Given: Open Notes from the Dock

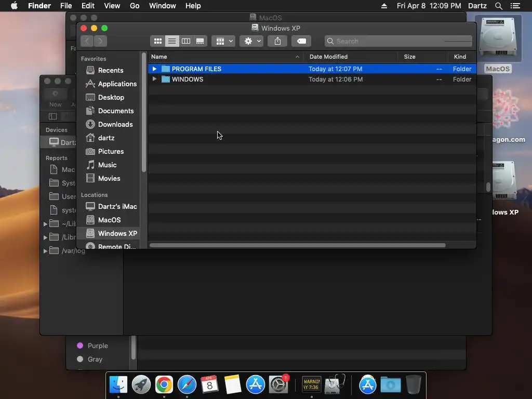Looking at the screenshot, I should pyautogui.click(x=233, y=385).
